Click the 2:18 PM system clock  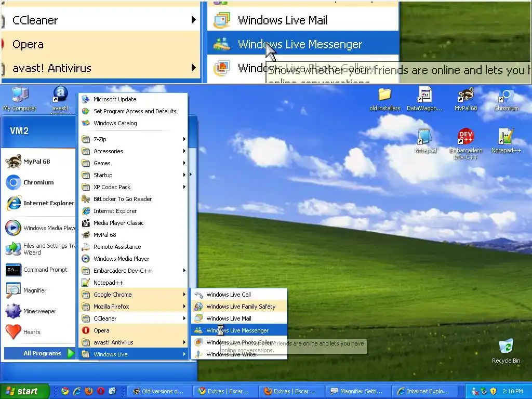[x=512, y=391]
